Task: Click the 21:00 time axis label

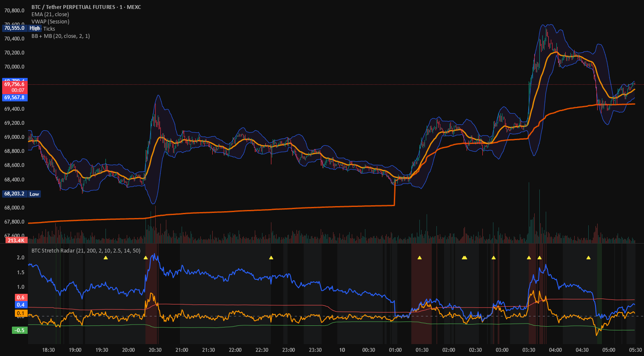Action: point(182,350)
